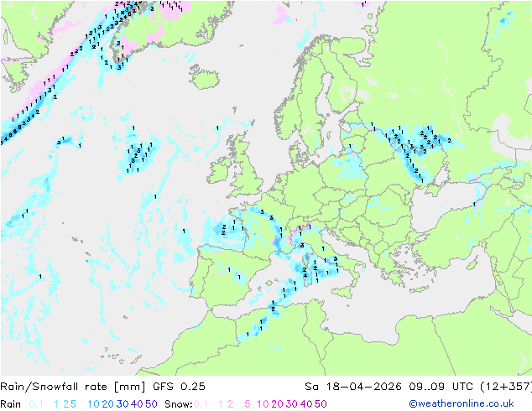Select the Snow 10 legend color value

(263, 404)
